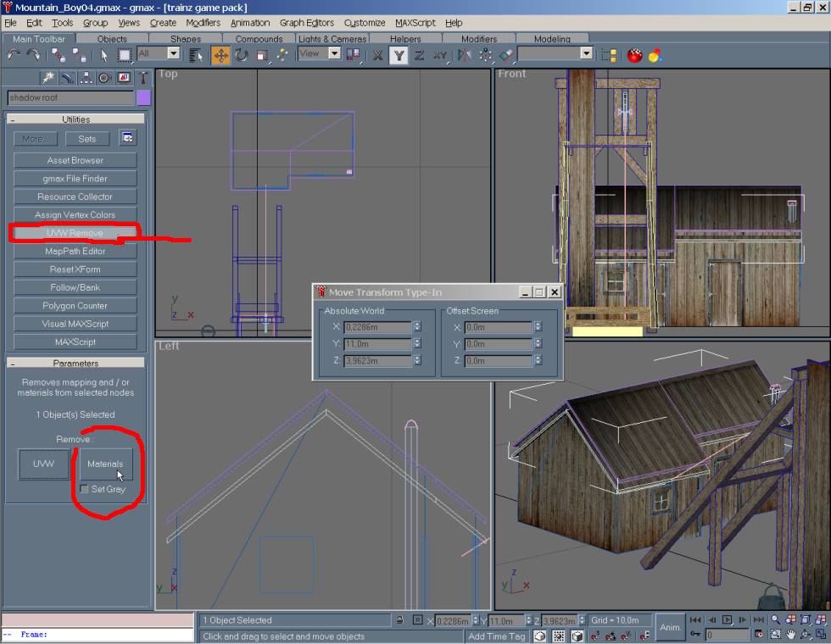Select the Select and Link tool
831x644 pixels.
click(x=59, y=55)
